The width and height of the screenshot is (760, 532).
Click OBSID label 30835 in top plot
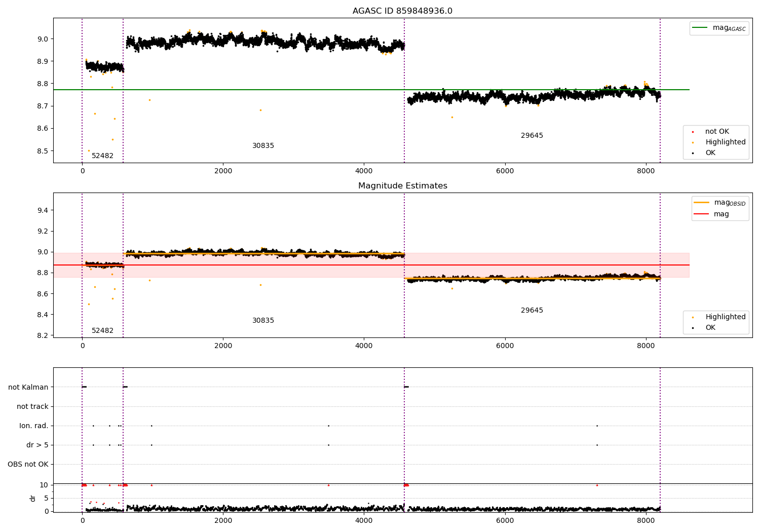(263, 146)
